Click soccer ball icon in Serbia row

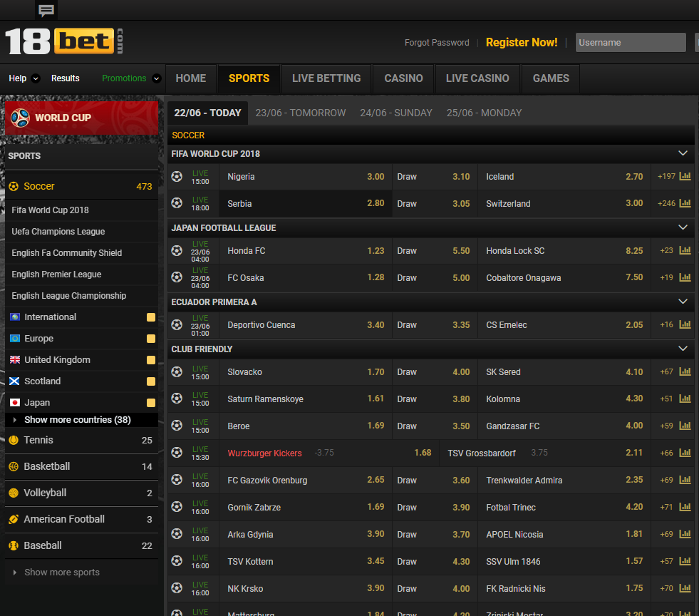click(177, 203)
